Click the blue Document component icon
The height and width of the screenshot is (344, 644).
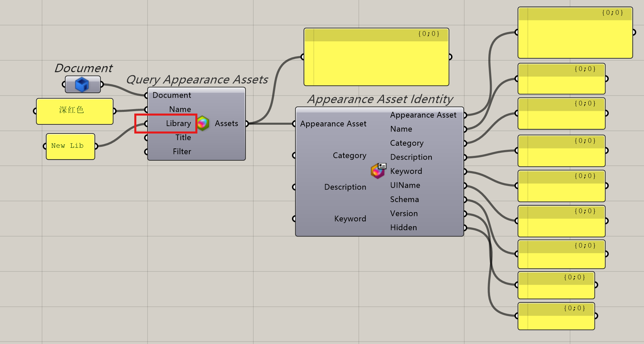point(82,84)
